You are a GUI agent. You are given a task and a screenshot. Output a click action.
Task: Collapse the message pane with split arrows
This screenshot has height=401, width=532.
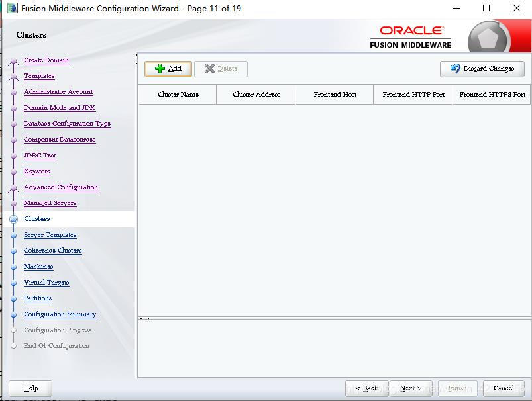tap(148, 319)
